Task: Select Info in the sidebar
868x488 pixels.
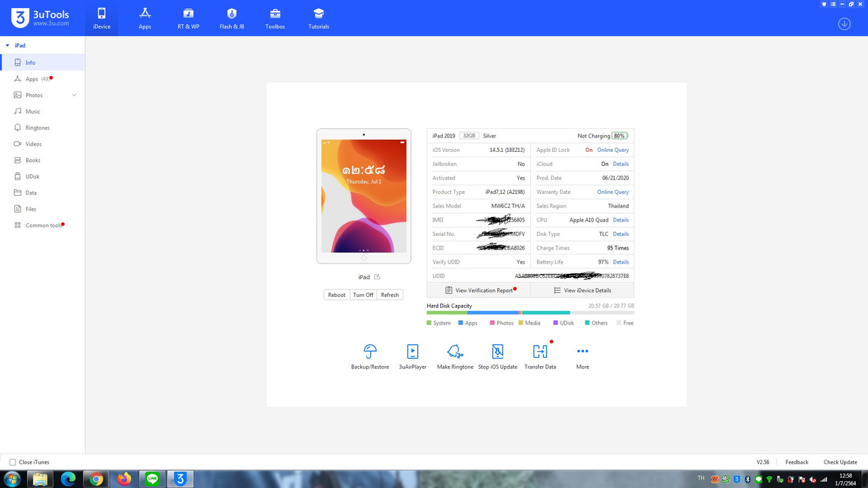Action: (x=42, y=62)
